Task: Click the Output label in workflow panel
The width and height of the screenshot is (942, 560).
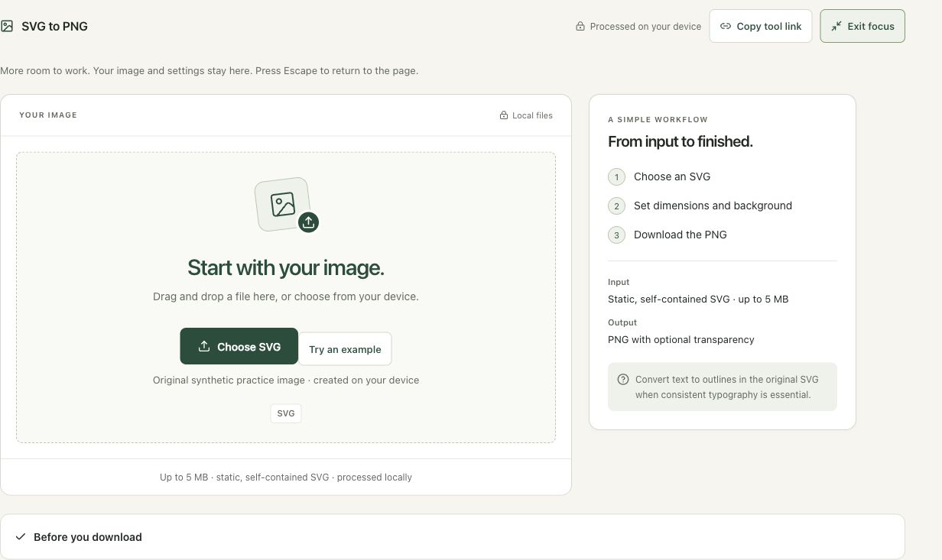Action: 622,322
